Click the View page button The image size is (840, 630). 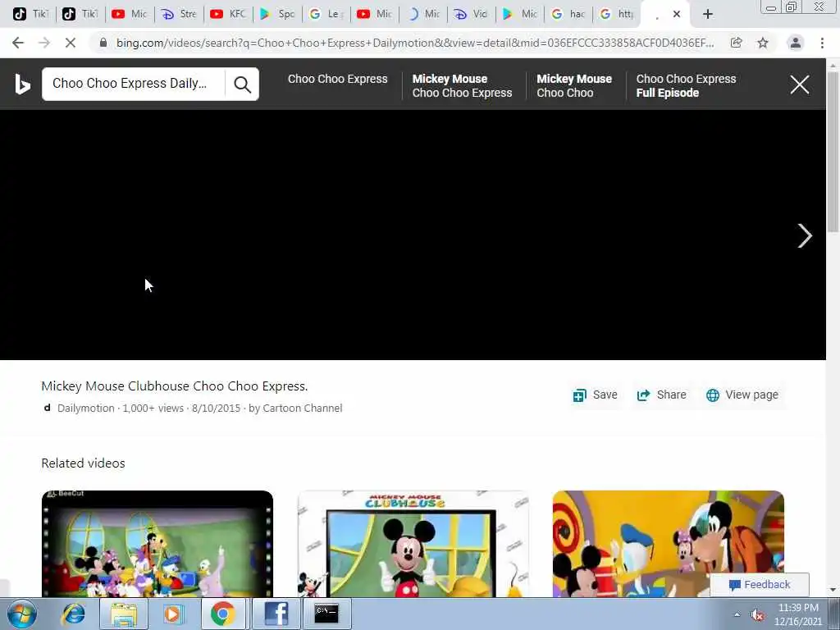coord(742,395)
